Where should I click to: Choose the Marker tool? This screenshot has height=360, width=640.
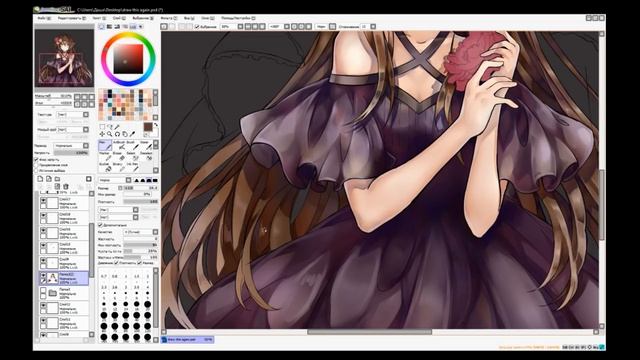tap(105, 156)
